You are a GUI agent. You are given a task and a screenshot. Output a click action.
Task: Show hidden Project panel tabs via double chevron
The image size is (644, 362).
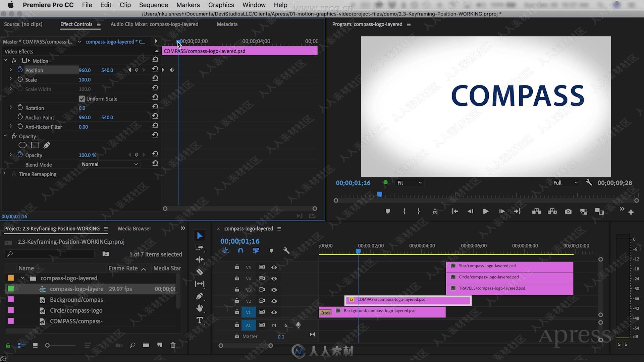pos(183,228)
